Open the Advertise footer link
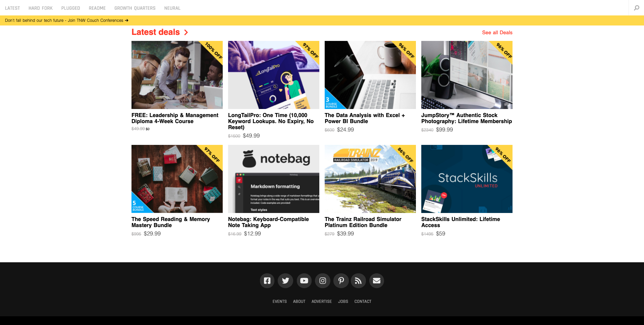 322,302
